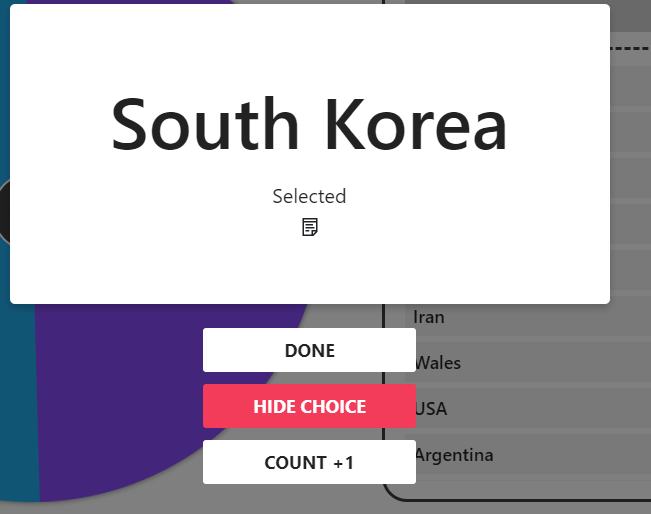The width and height of the screenshot is (651, 514).
Task: Increase count with COUNT +1
Action: tap(309, 463)
